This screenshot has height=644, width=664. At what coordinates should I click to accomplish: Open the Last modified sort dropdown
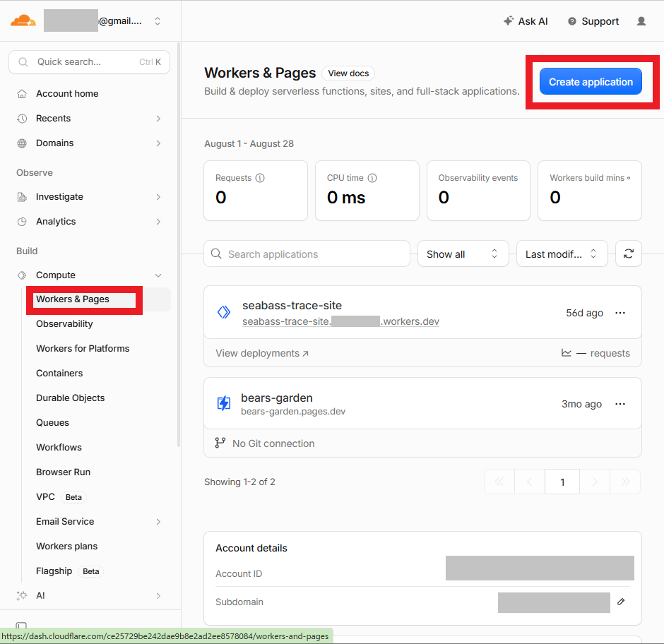pyautogui.click(x=562, y=254)
